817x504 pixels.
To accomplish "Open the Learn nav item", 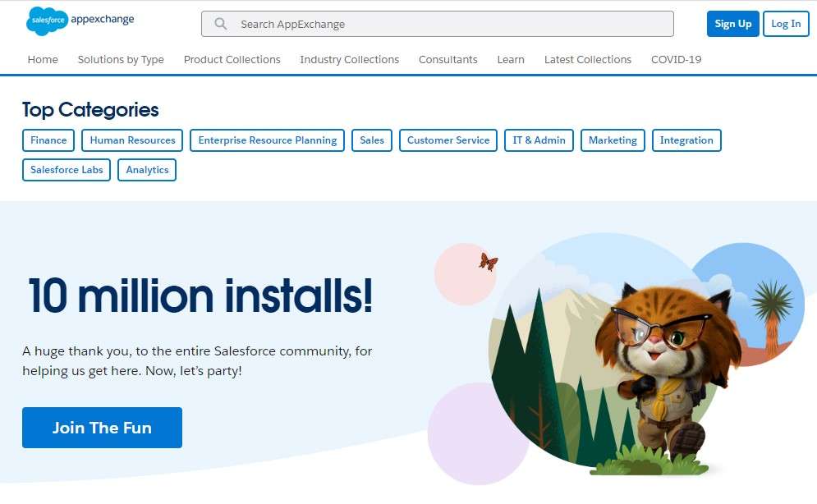I will tap(511, 59).
